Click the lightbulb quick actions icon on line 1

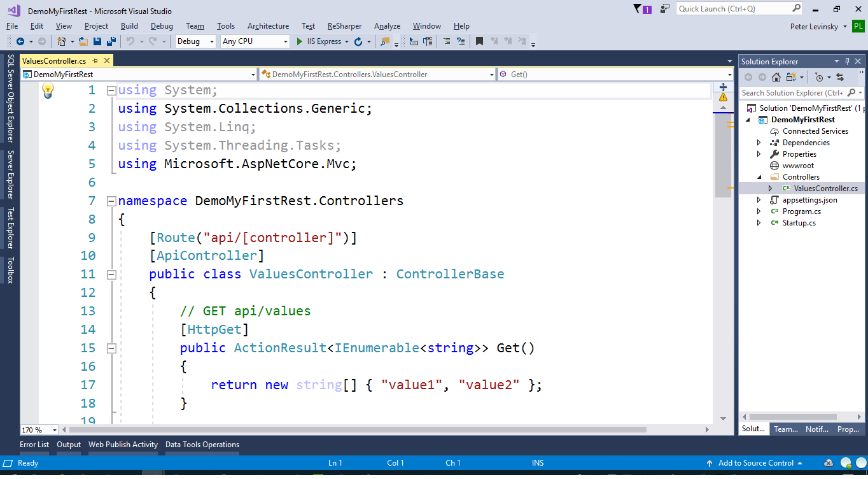pyautogui.click(x=48, y=90)
